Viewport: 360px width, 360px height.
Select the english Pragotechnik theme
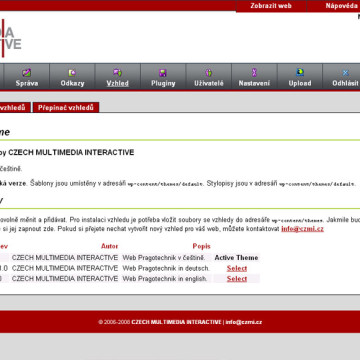point(237,279)
